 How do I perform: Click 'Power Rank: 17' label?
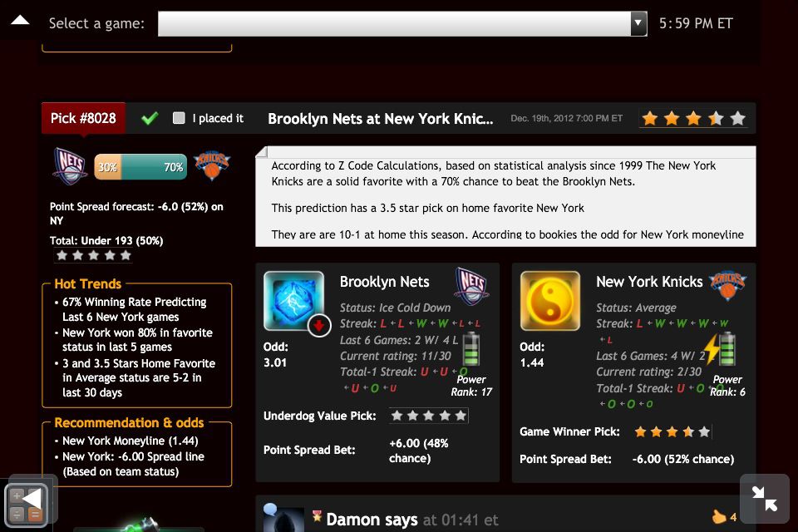[471, 386]
